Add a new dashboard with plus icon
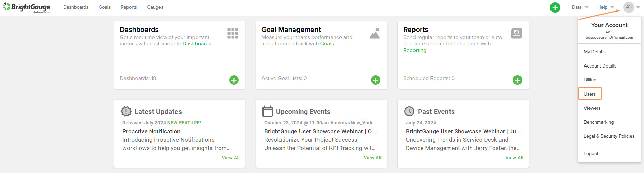Image resolution: width=644 pixels, height=173 pixels. coord(234,80)
